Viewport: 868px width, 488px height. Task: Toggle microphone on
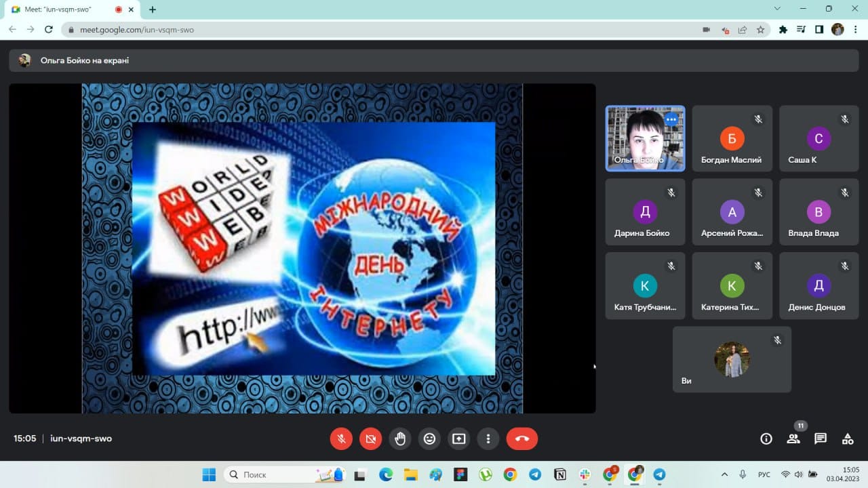341,439
